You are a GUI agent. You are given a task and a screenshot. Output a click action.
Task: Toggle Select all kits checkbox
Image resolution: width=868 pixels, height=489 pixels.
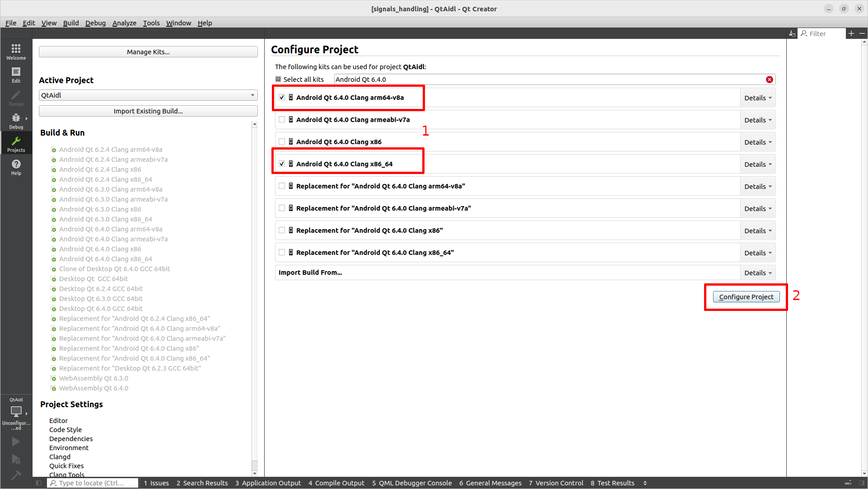point(278,79)
